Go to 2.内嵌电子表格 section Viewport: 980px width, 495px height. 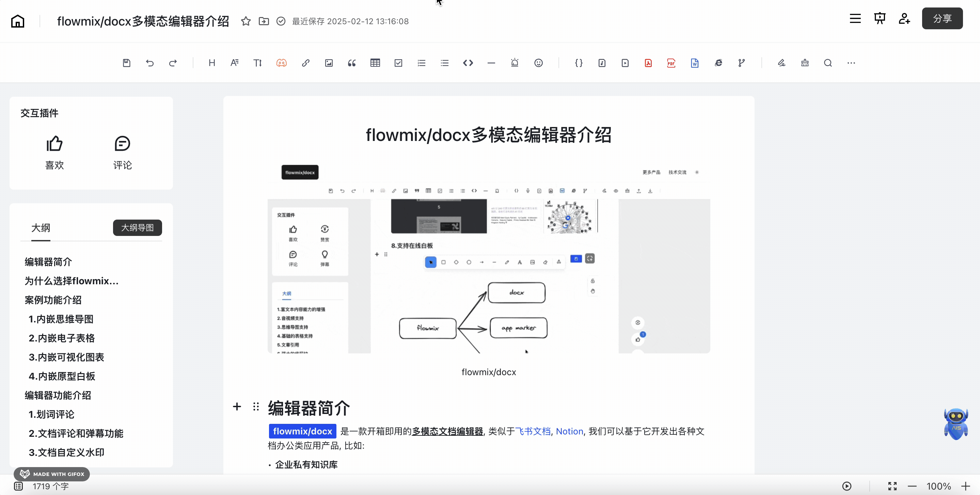click(x=62, y=338)
